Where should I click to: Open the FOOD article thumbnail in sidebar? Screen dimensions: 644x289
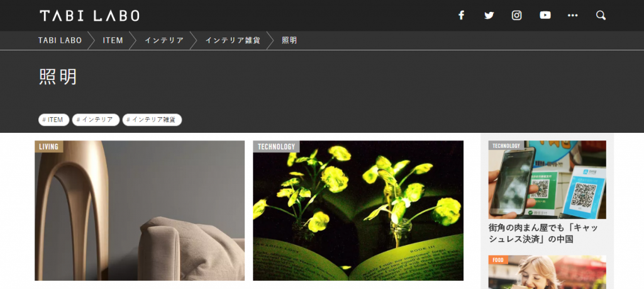click(x=547, y=272)
